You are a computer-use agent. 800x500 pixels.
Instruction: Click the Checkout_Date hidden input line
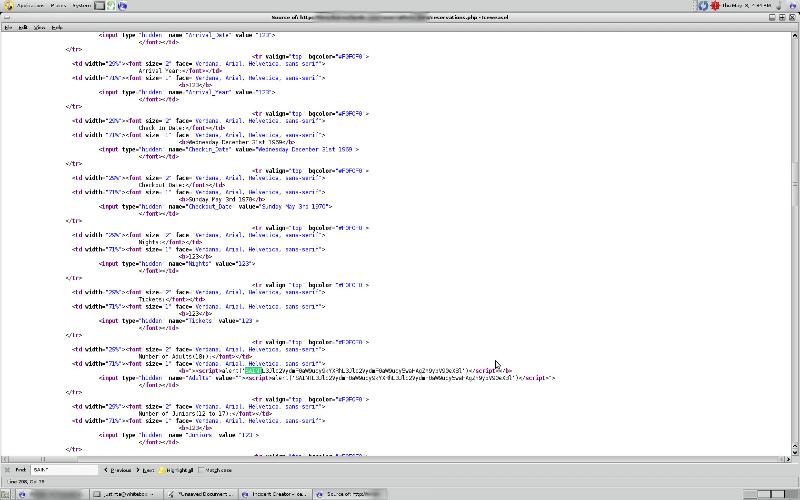[215, 207]
